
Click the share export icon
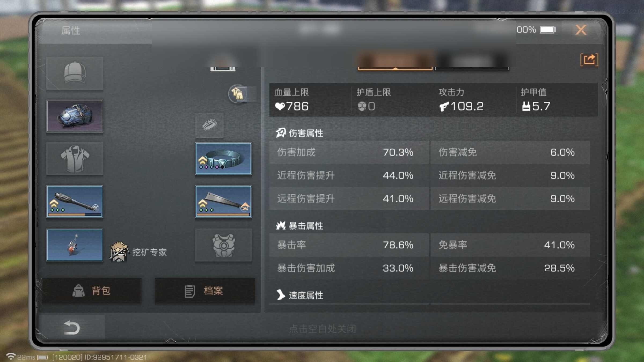589,60
